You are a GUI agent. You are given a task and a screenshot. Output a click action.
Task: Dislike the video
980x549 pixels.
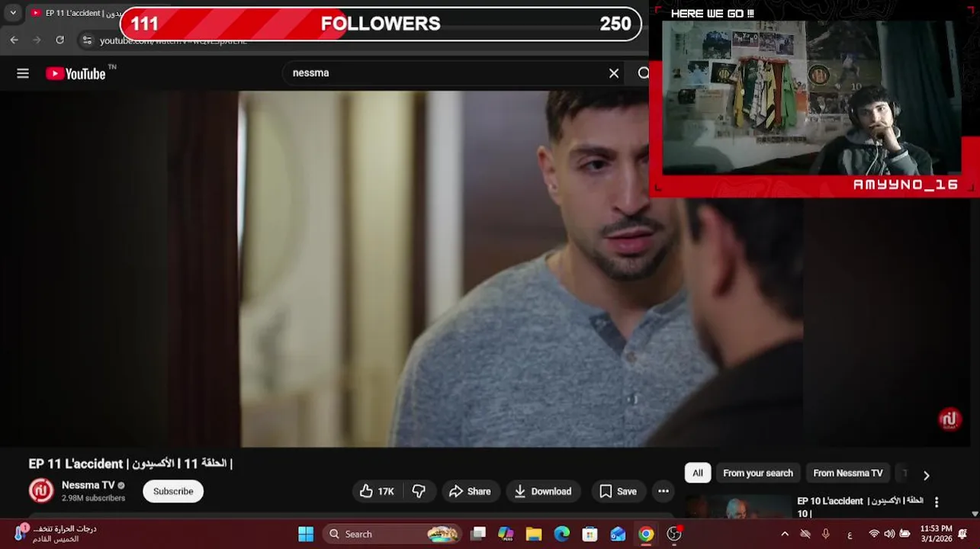coord(419,491)
